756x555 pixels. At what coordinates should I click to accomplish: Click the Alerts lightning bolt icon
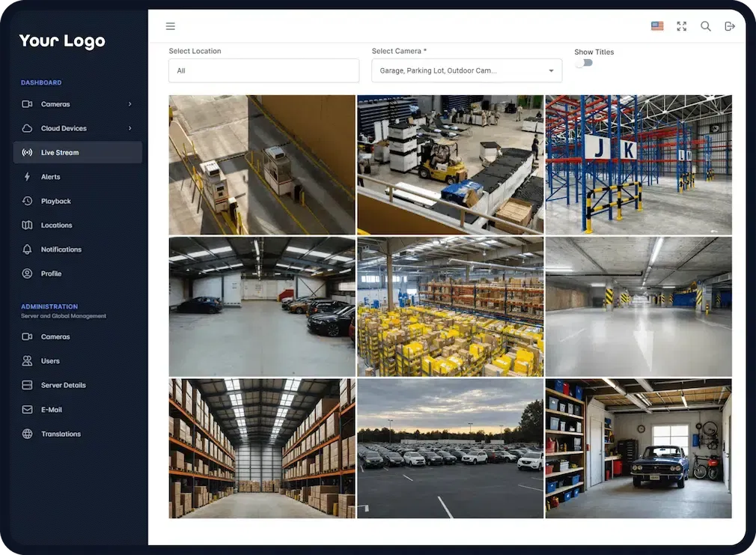pyautogui.click(x=28, y=177)
